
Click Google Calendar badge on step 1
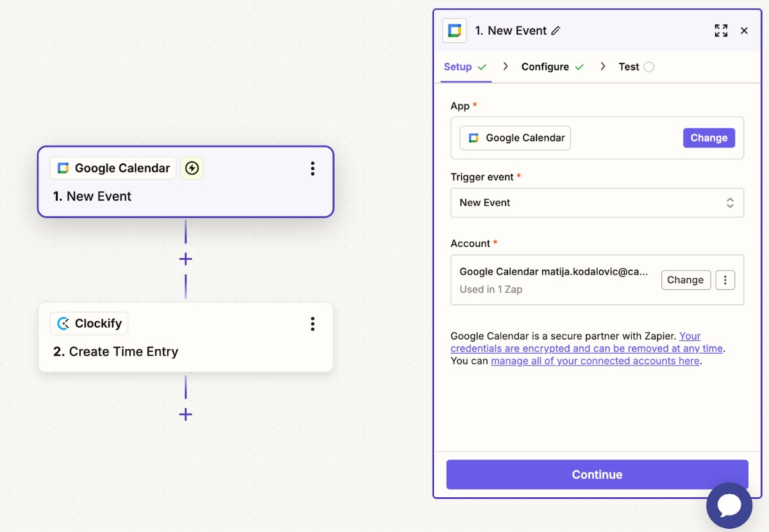click(113, 168)
